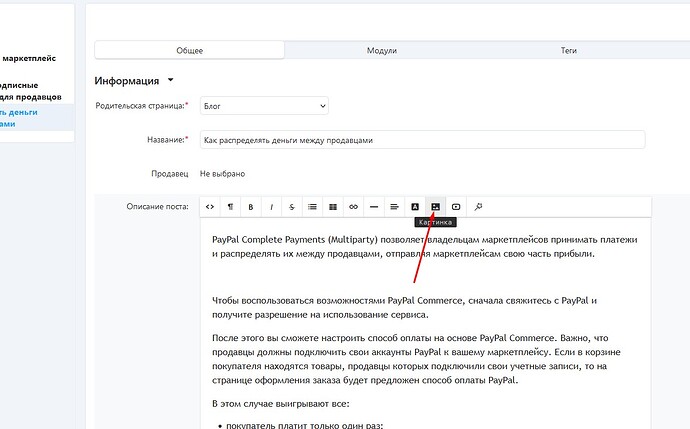
Task: Insert a video with the toolbar icon
Action: tap(456, 207)
